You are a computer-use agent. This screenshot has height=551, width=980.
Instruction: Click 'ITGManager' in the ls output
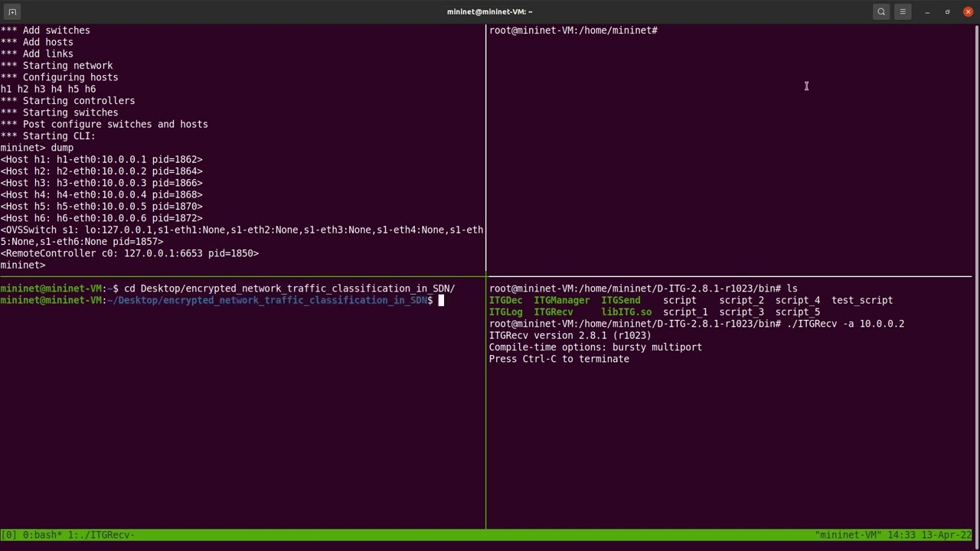pyautogui.click(x=562, y=301)
